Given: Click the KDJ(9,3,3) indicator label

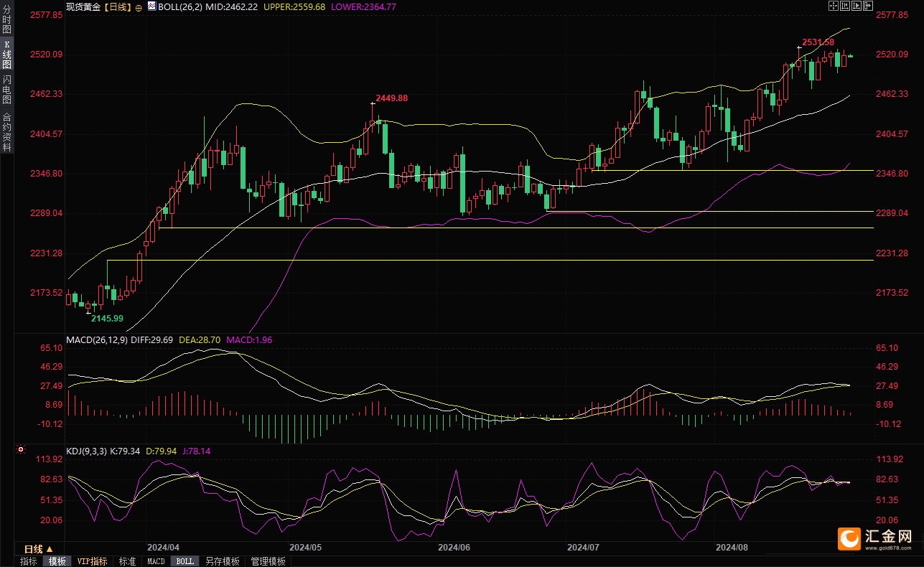Looking at the screenshot, I should 86,451.
